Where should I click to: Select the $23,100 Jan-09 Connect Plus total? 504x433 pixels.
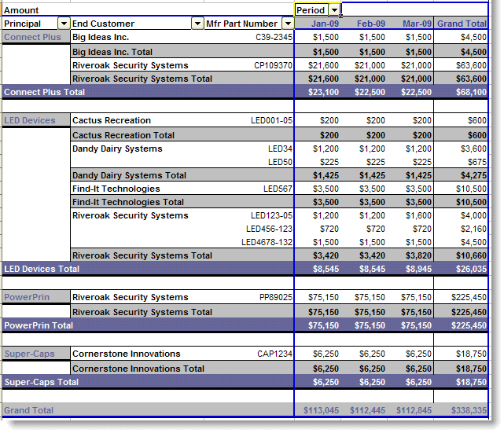click(323, 92)
